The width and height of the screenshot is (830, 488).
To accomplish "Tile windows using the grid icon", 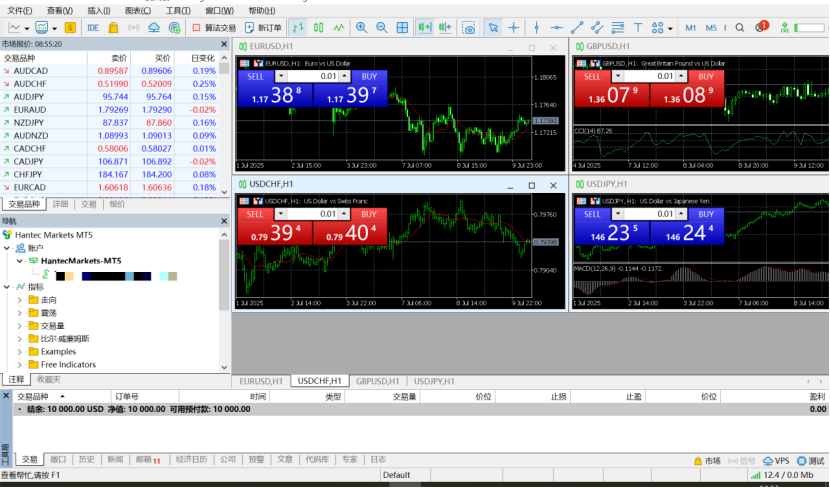I will coord(402,28).
